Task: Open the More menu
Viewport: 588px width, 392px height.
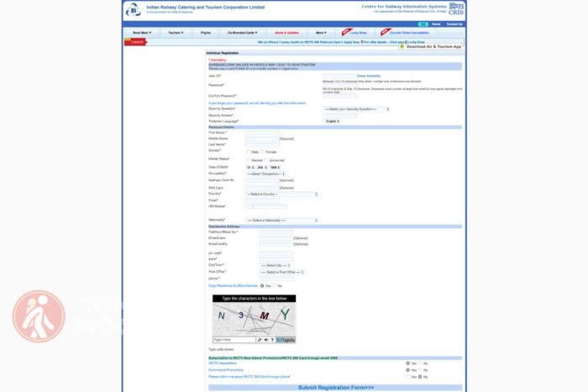Action: [321, 33]
